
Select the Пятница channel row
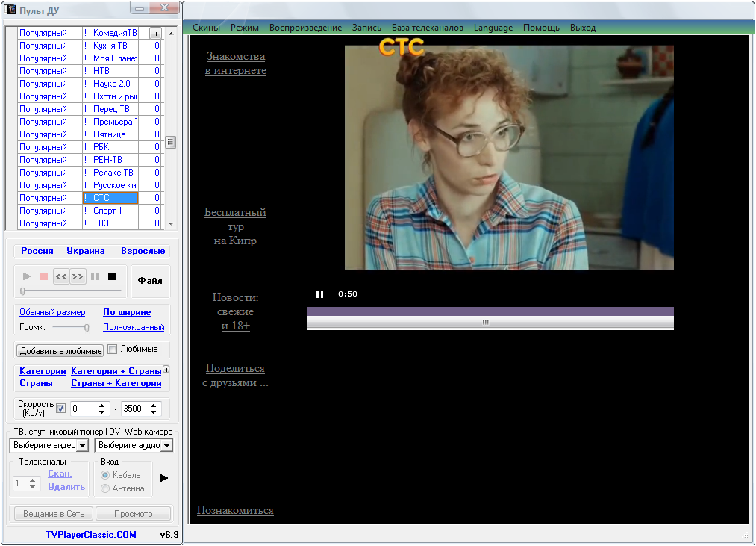(x=90, y=134)
